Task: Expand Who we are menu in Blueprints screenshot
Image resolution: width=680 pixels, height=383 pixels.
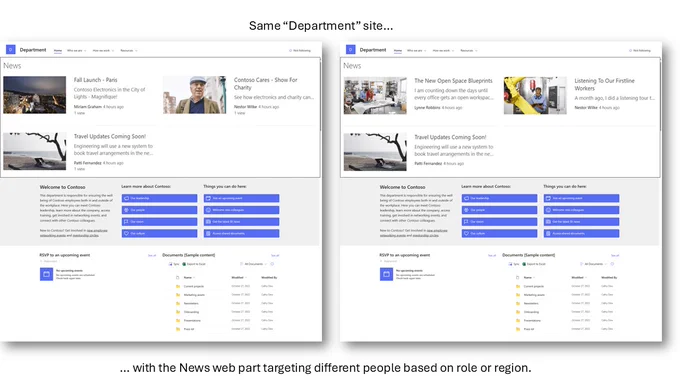Action: click(417, 50)
